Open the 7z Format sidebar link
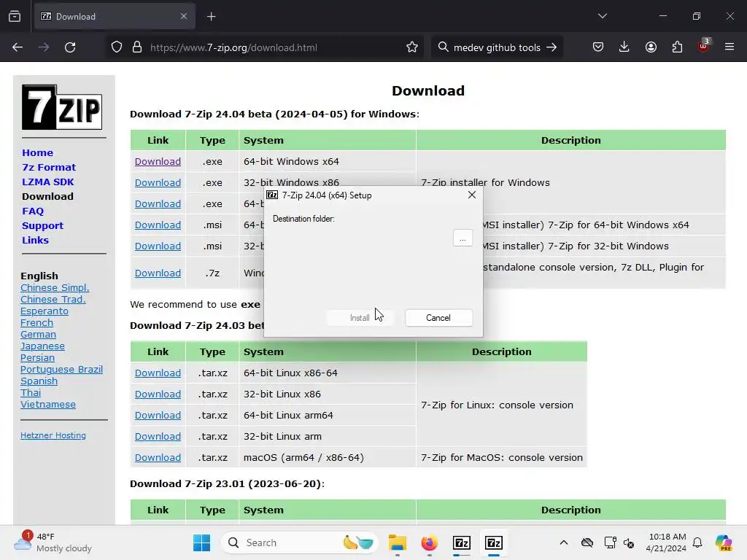Screen dimensions: 747x560 point(49,167)
